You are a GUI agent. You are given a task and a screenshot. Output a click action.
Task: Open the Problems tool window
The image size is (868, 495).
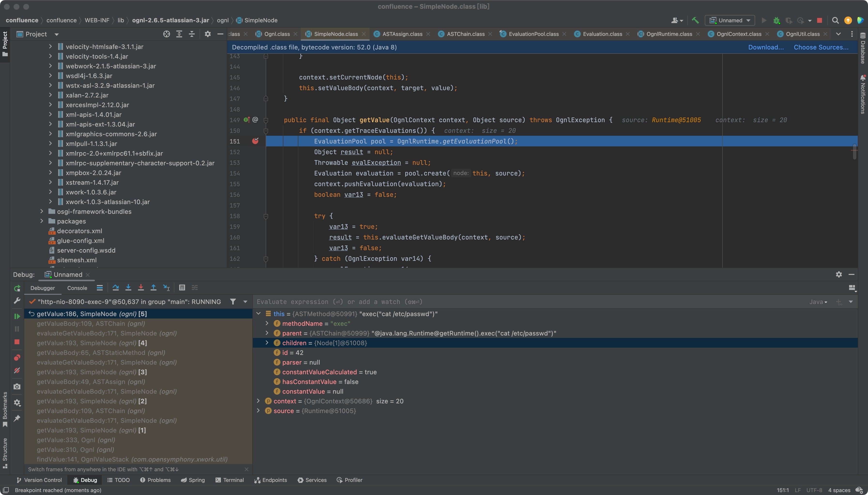pos(155,480)
